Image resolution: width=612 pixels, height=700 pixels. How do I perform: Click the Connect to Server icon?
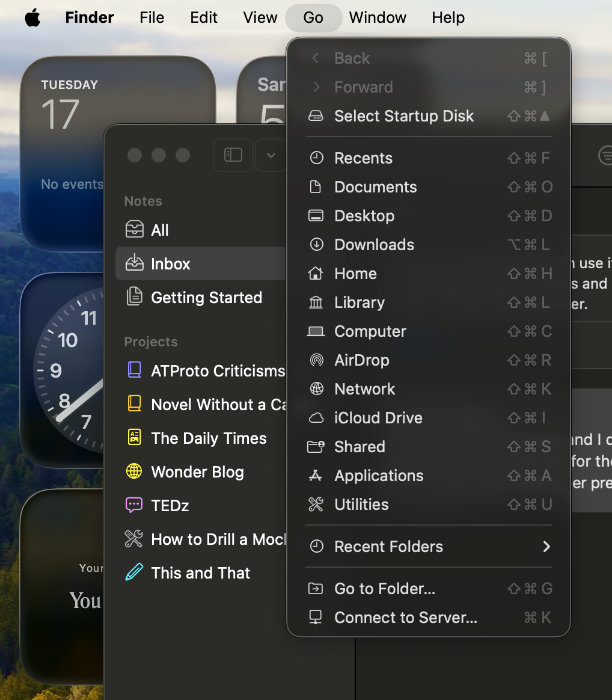(316, 618)
